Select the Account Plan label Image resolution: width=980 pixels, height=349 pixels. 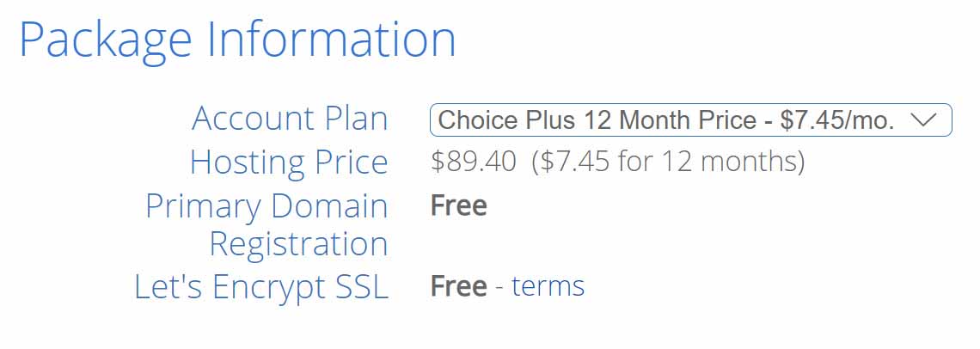tap(290, 119)
